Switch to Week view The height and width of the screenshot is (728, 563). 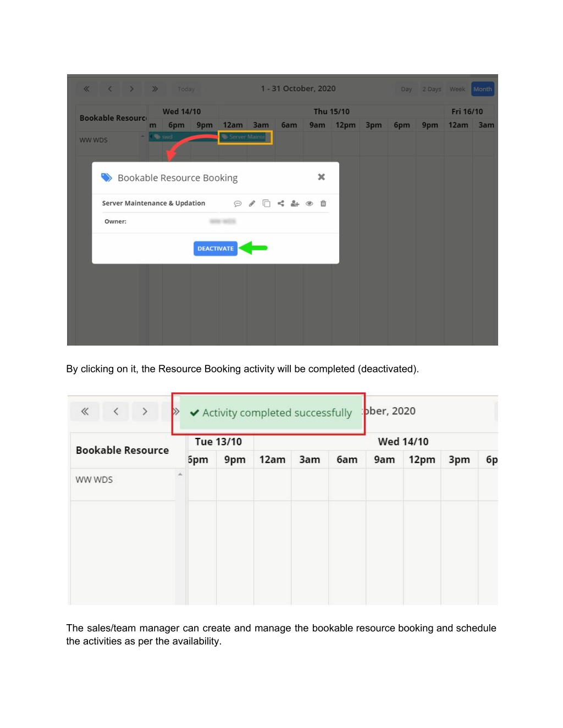point(457,89)
